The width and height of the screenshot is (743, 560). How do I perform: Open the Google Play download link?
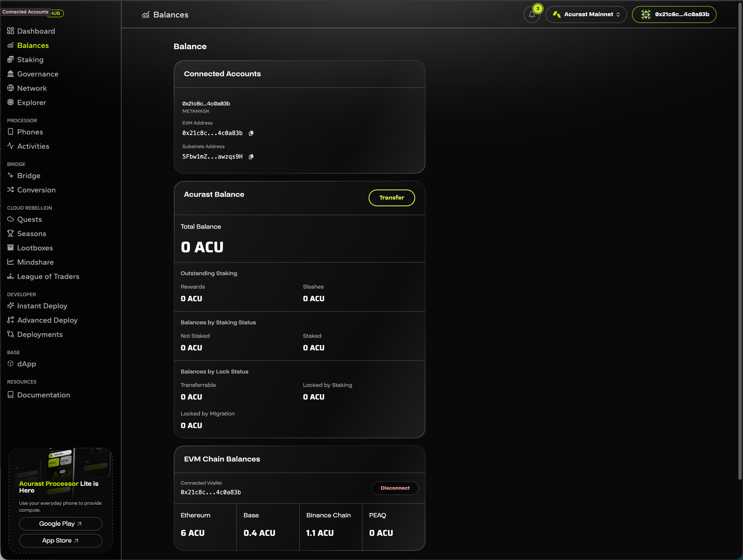point(60,523)
